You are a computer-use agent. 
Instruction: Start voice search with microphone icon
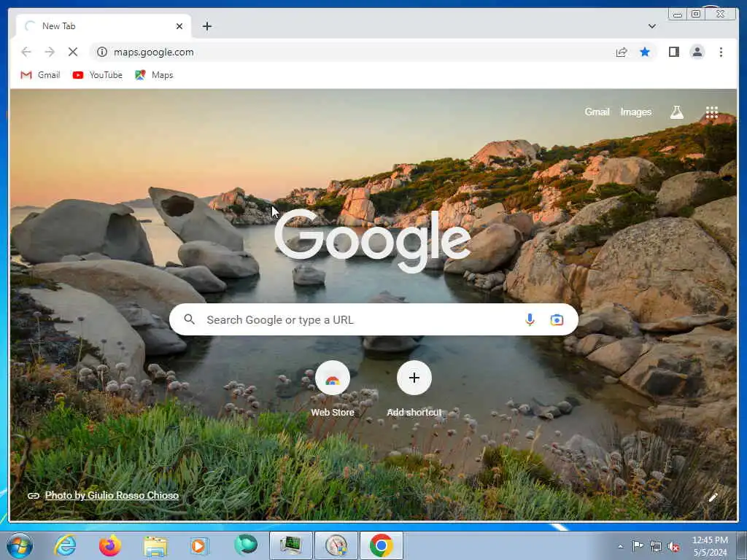530,319
